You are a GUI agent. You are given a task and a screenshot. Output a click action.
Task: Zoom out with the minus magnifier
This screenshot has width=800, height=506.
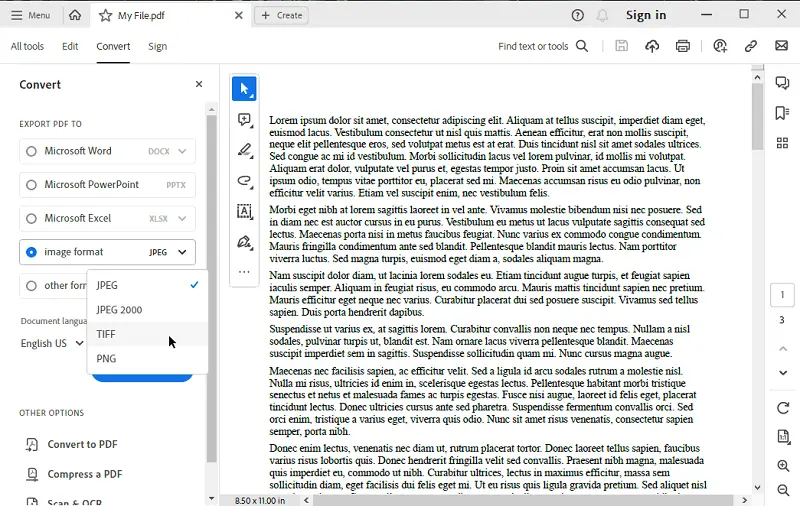tap(783, 490)
